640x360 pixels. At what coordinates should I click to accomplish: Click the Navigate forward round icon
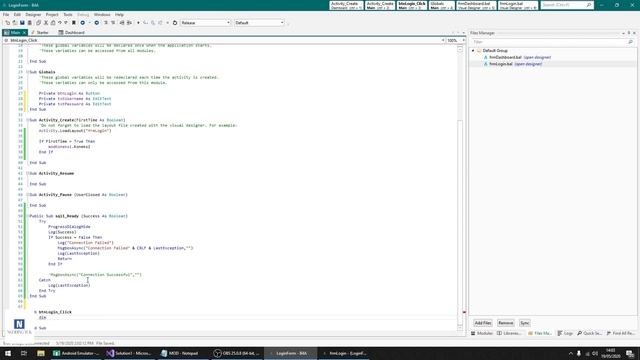97,23
